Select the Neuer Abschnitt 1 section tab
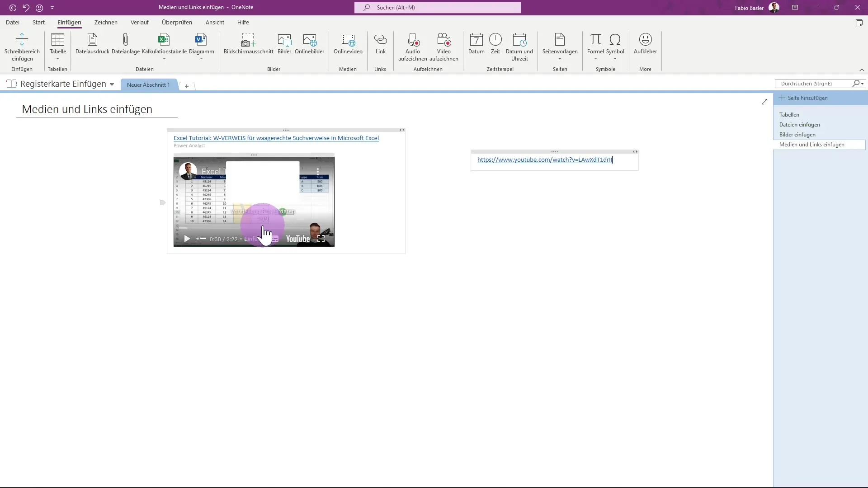The height and width of the screenshot is (488, 868). [x=148, y=84]
